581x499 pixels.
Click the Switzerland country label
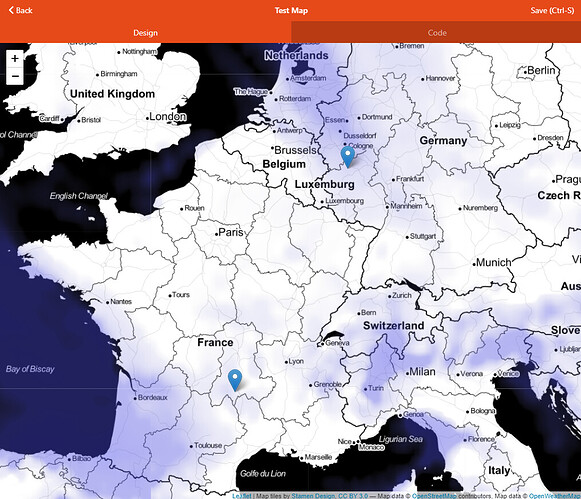pos(394,325)
